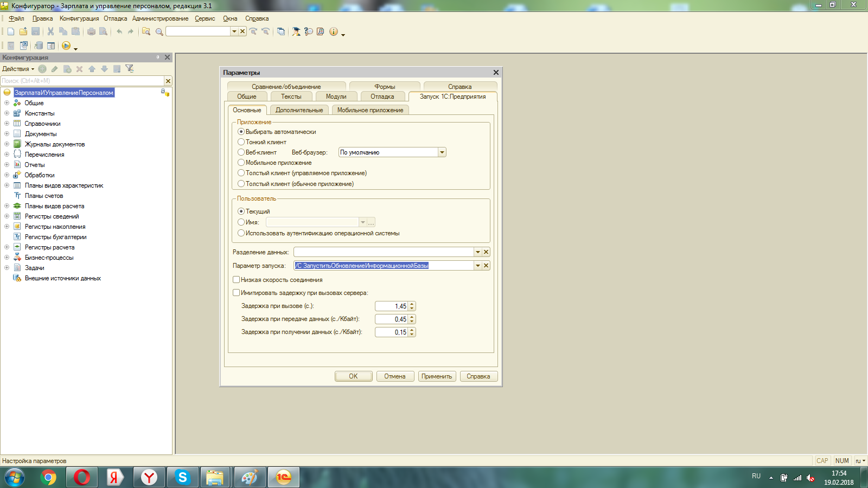Open the Параметр запуска dropdown arrow
This screenshot has height=488, width=868.
click(478, 266)
